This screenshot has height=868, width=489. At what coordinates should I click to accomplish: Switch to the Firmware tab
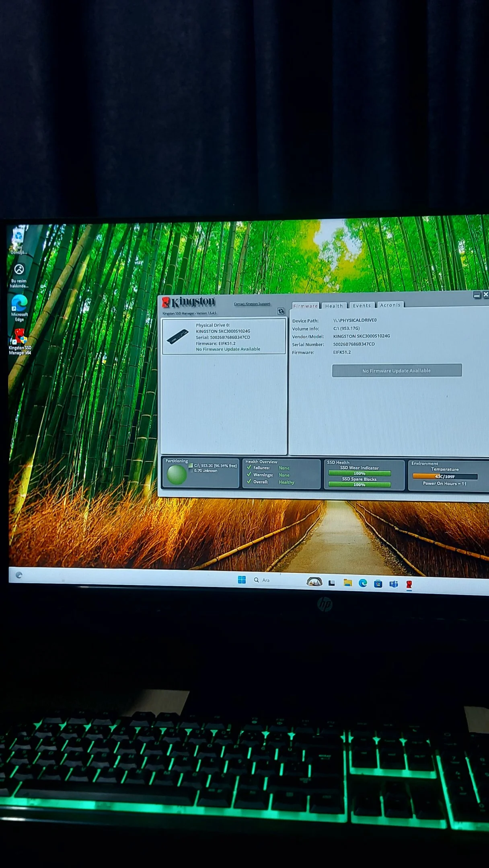tap(306, 306)
